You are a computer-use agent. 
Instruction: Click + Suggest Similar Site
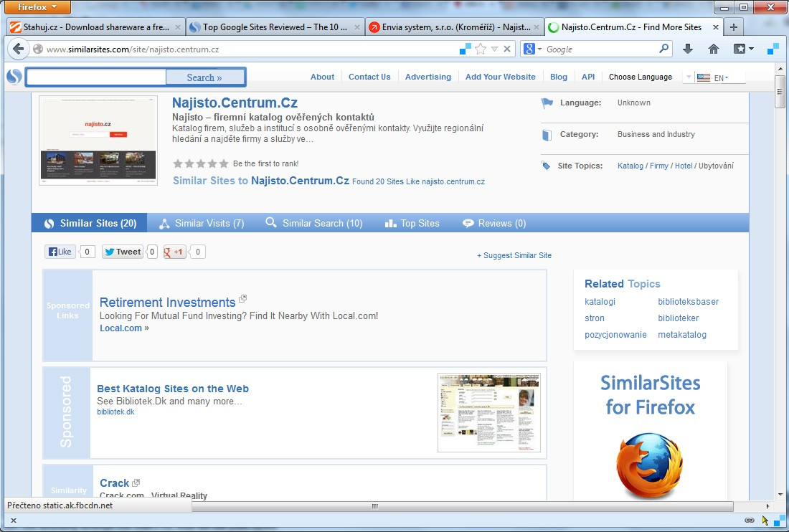click(514, 255)
